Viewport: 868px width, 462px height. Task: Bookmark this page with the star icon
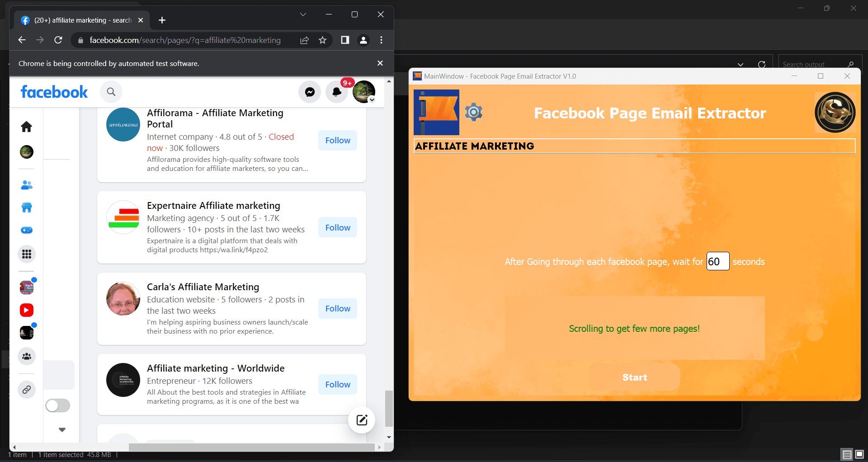click(322, 40)
